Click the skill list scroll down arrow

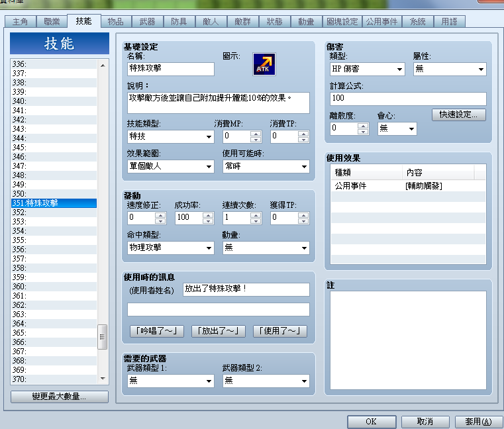pos(103,379)
